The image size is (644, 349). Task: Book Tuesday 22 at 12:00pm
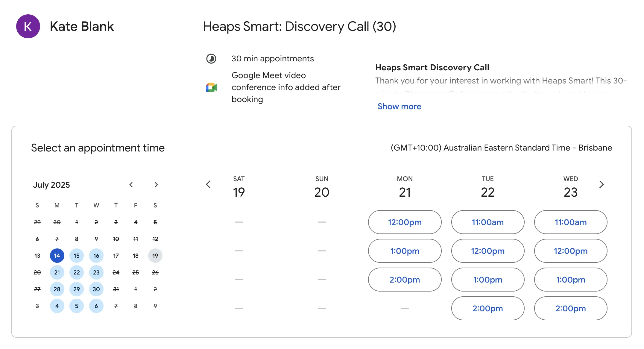pyautogui.click(x=488, y=251)
